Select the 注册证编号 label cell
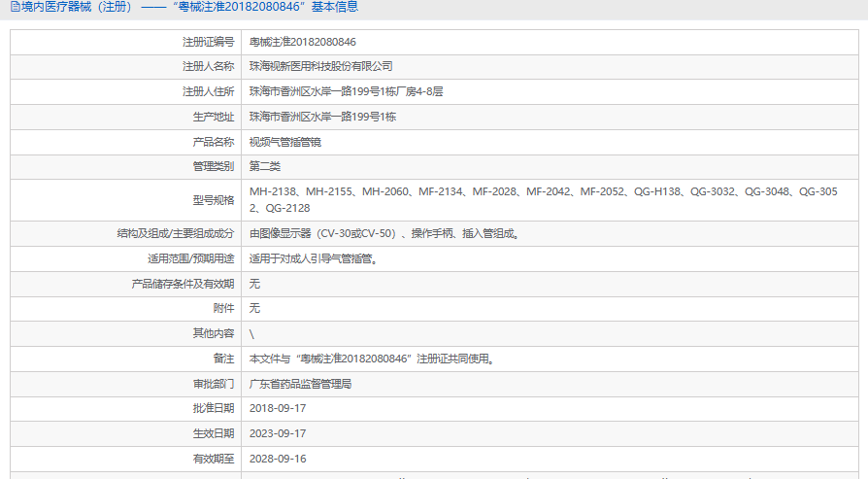This screenshot has width=868, height=479. 125,42
